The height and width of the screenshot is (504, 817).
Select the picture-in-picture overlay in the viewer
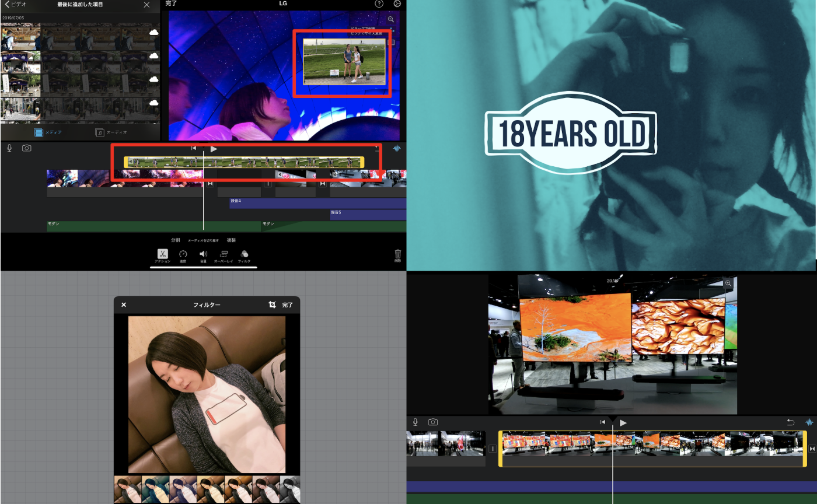click(x=344, y=61)
